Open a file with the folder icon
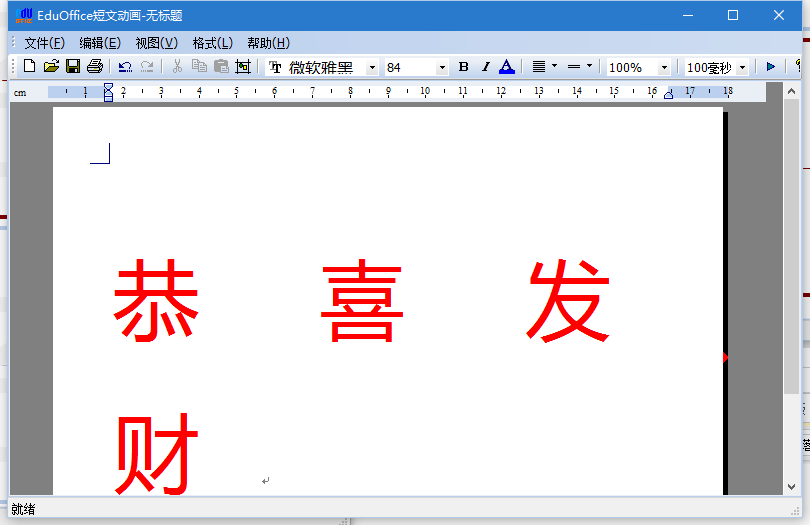810x525 pixels. (51, 67)
